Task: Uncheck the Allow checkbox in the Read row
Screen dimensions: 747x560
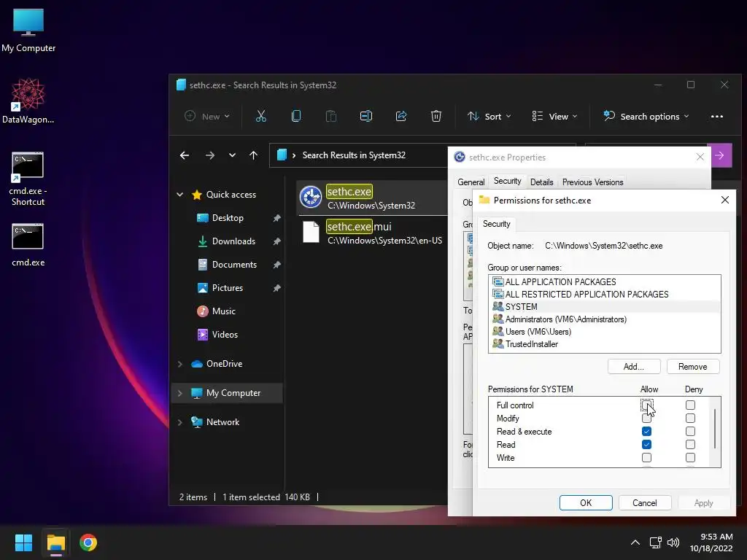Action: (646, 445)
